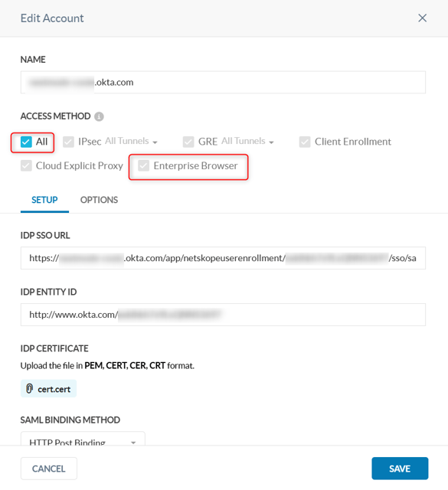Expand the GRE All Tunnels dropdown
The height and width of the screenshot is (490, 448).
coord(248,141)
